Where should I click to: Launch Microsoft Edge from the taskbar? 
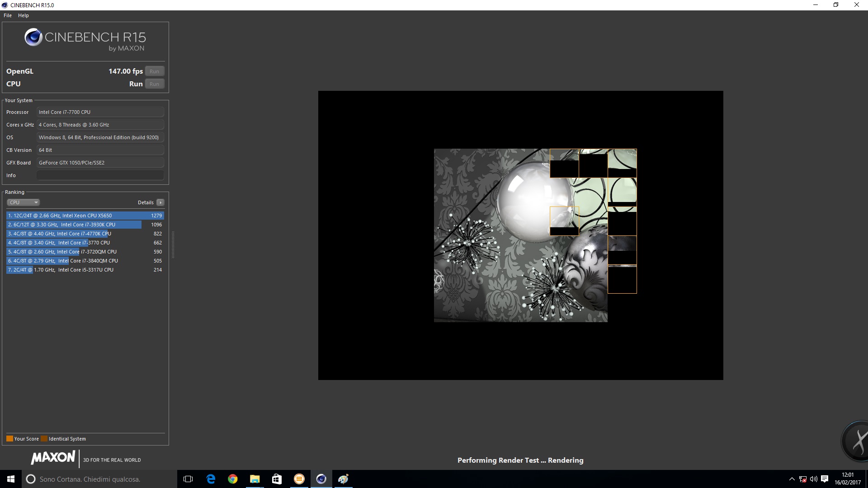coord(211,479)
